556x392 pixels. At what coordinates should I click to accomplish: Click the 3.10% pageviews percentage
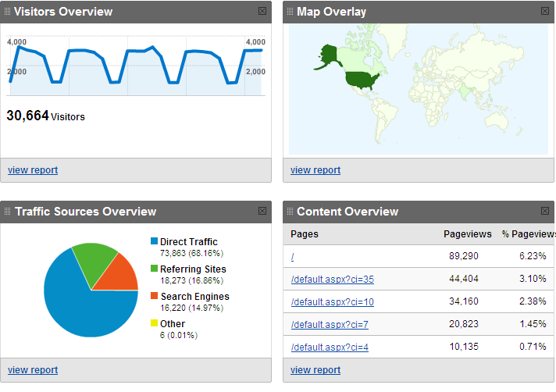(x=533, y=279)
